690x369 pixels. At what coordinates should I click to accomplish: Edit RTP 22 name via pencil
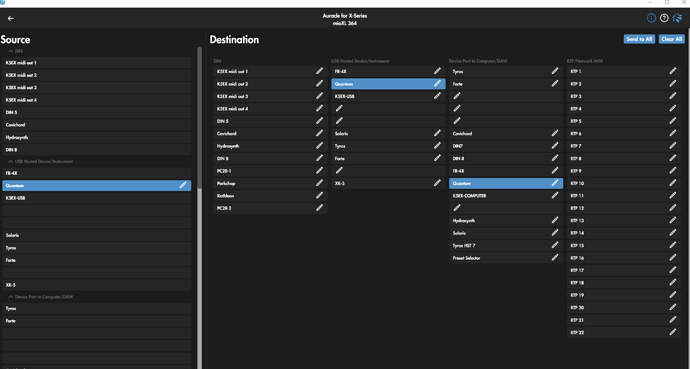673,332
